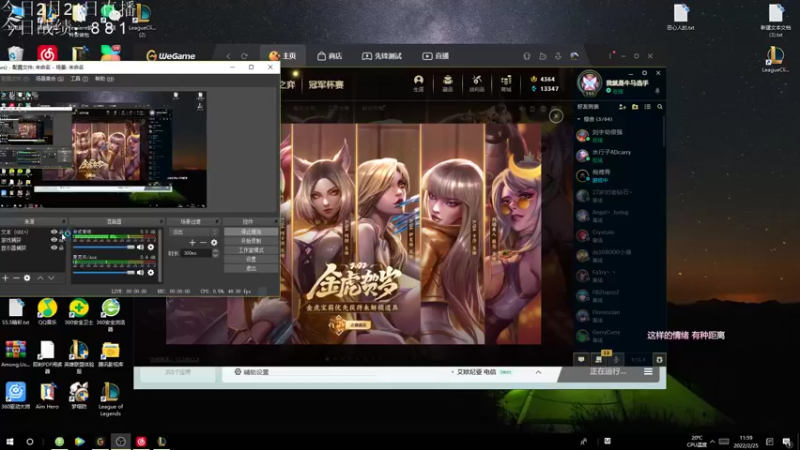The height and width of the screenshot is (450, 800).
Task: Switch to WeGame 商店 tab
Action: pos(330,56)
